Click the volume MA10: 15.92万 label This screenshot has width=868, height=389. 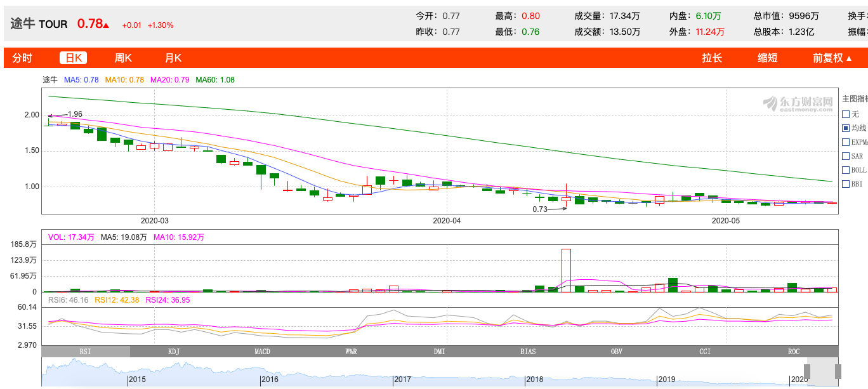179,237
